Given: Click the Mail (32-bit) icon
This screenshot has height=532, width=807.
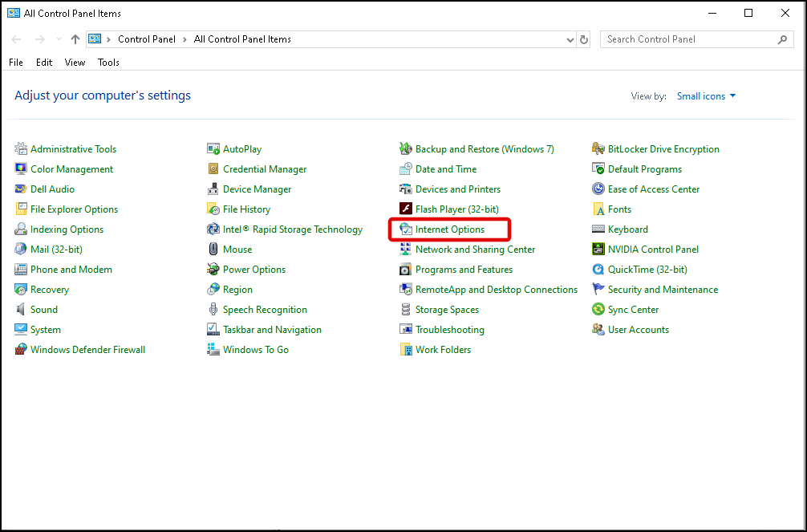Looking at the screenshot, I should (21, 250).
